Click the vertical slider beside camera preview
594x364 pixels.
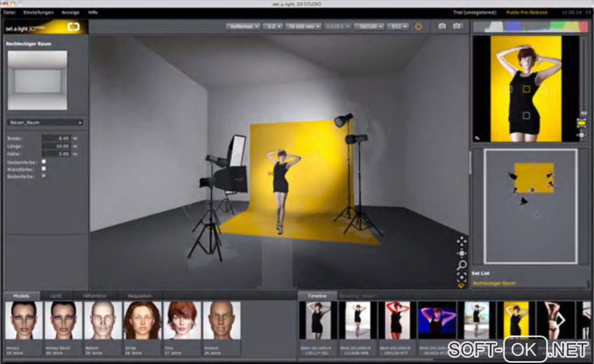click(x=584, y=77)
